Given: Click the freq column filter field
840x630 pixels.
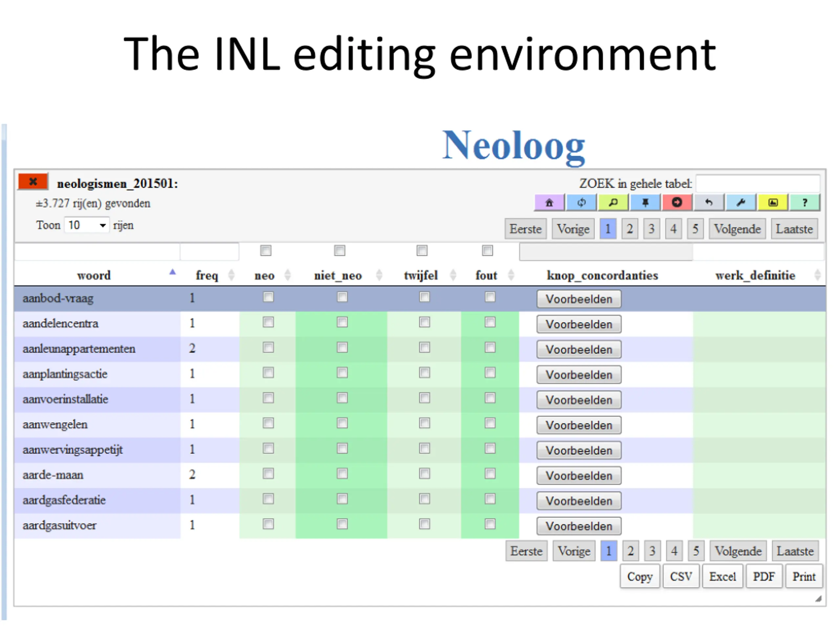Looking at the screenshot, I should coord(210,252).
